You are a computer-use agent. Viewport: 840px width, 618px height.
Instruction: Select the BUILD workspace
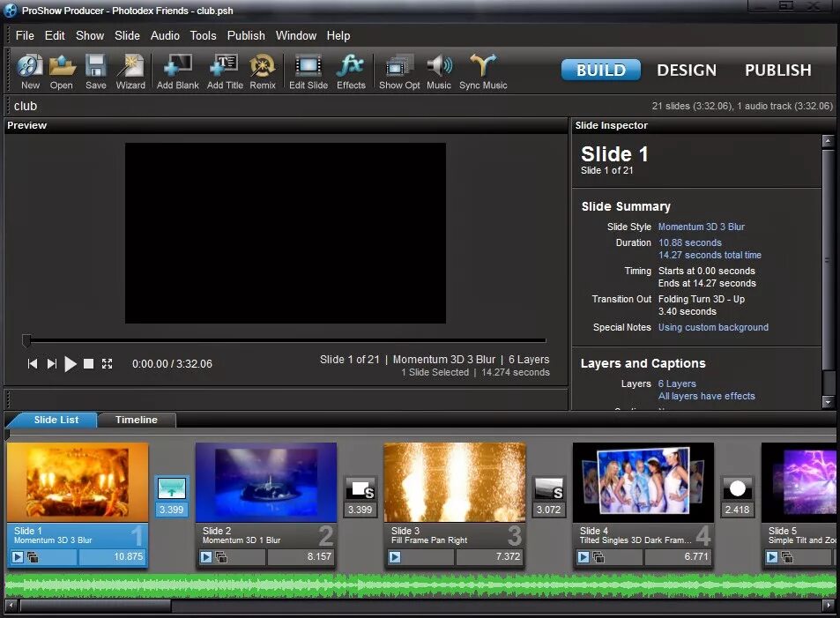click(600, 70)
